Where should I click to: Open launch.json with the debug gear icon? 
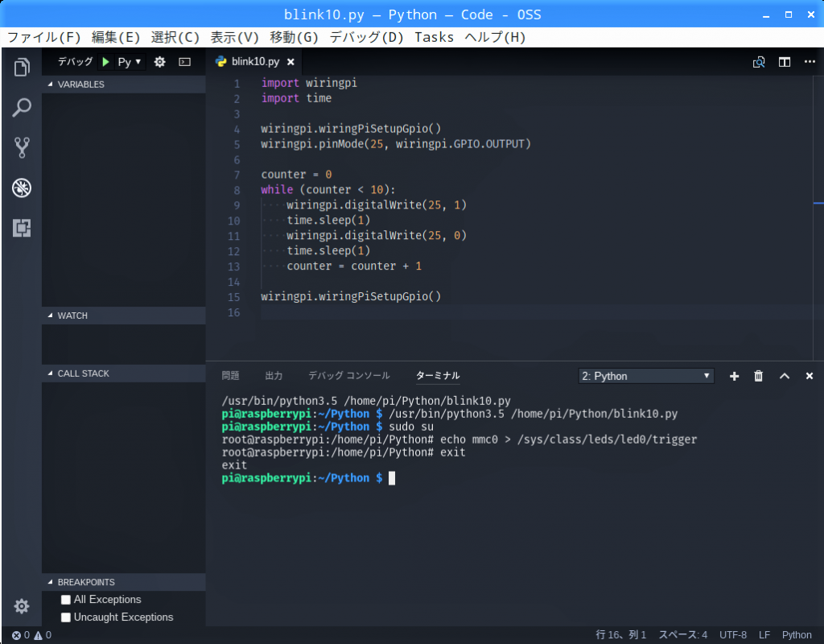pos(160,62)
